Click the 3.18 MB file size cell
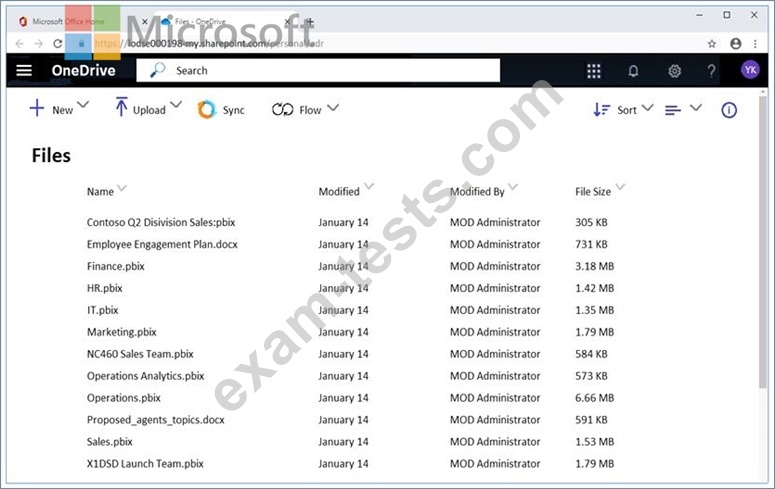Image resolution: width=775 pixels, height=489 pixels. (594, 267)
